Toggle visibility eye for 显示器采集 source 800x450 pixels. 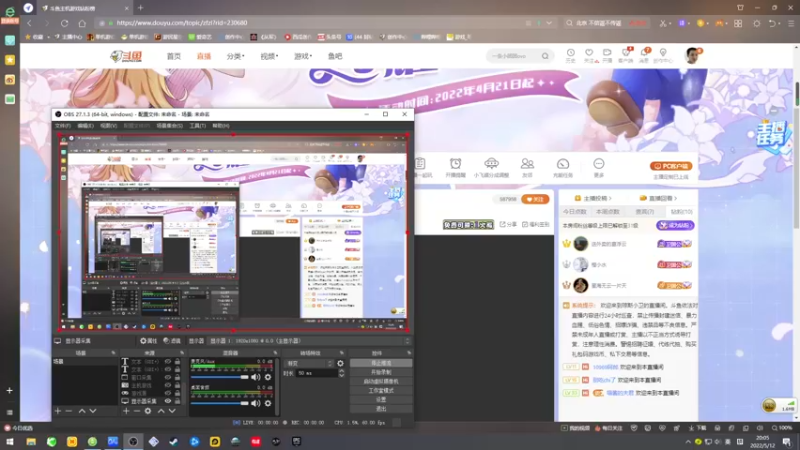(x=167, y=401)
